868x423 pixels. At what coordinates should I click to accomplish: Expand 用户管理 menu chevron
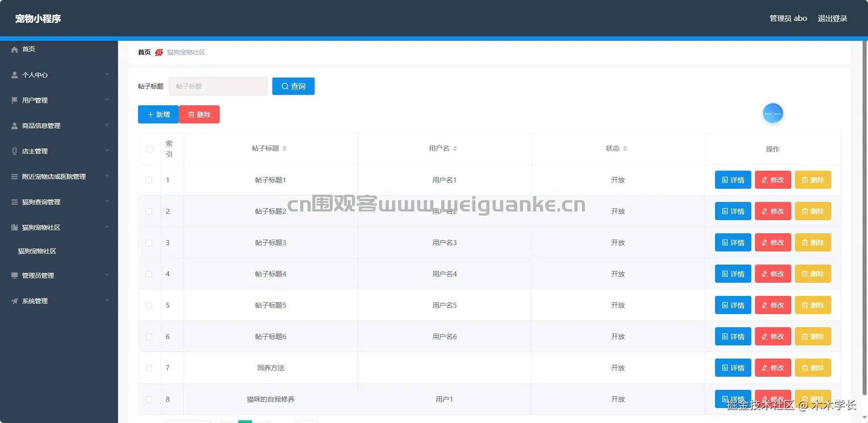tap(107, 99)
